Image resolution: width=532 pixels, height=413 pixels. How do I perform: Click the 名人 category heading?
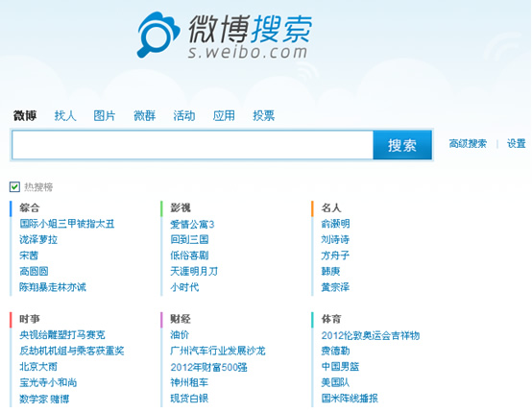(x=331, y=207)
